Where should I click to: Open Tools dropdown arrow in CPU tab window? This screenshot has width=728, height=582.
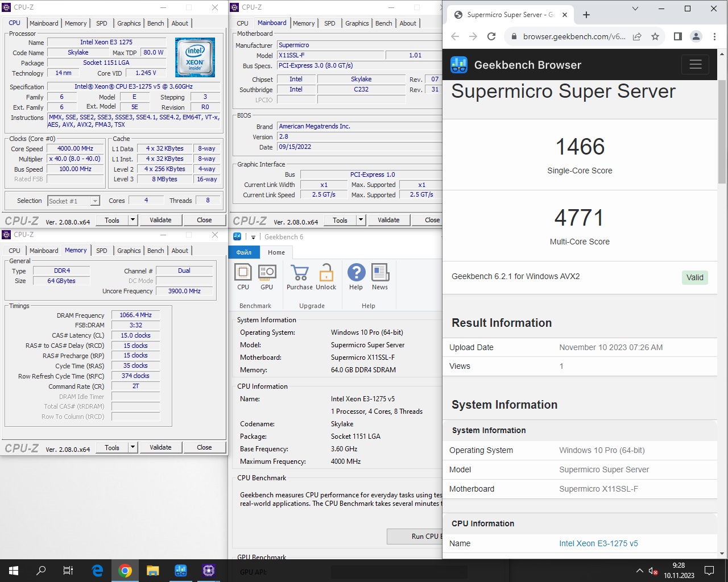(x=133, y=220)
